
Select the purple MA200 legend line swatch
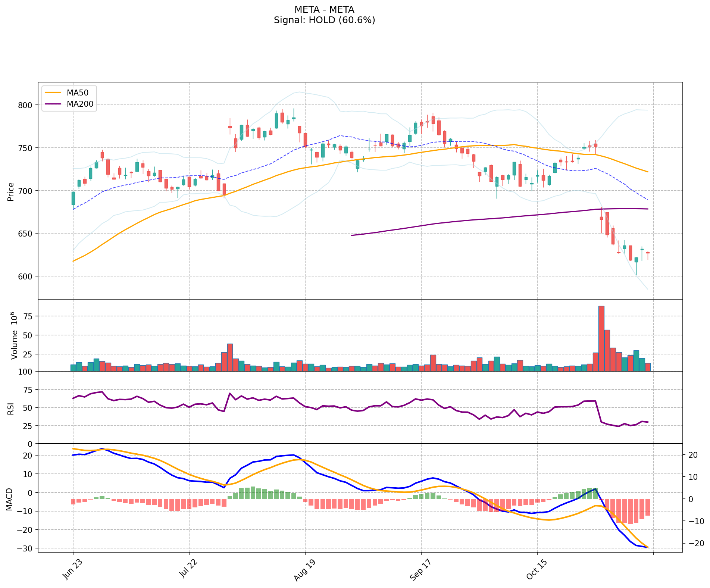pyautogui.click(x=53, y=104)
